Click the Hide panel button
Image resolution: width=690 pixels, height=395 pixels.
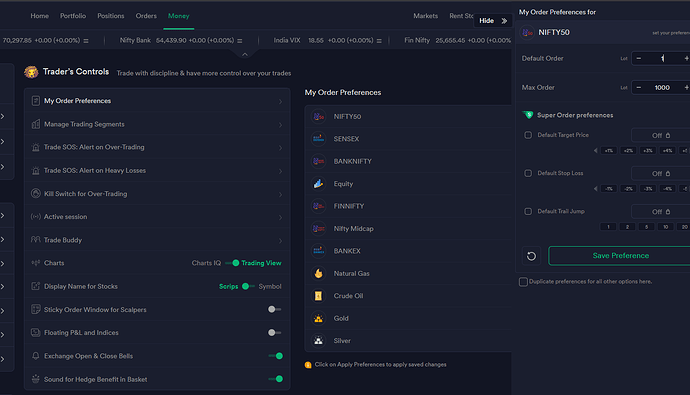point(493,21)
